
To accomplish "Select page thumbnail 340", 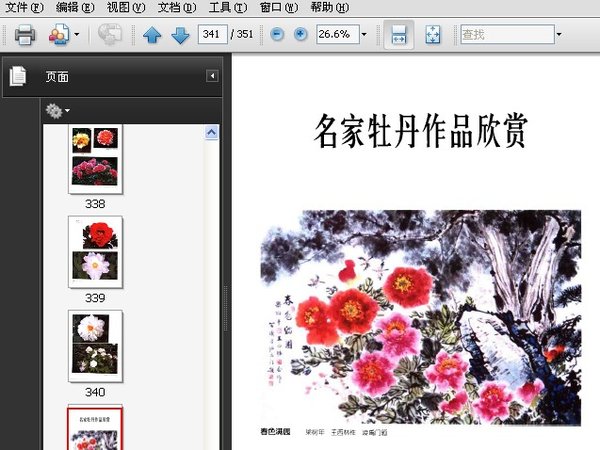I will point(95,346).
